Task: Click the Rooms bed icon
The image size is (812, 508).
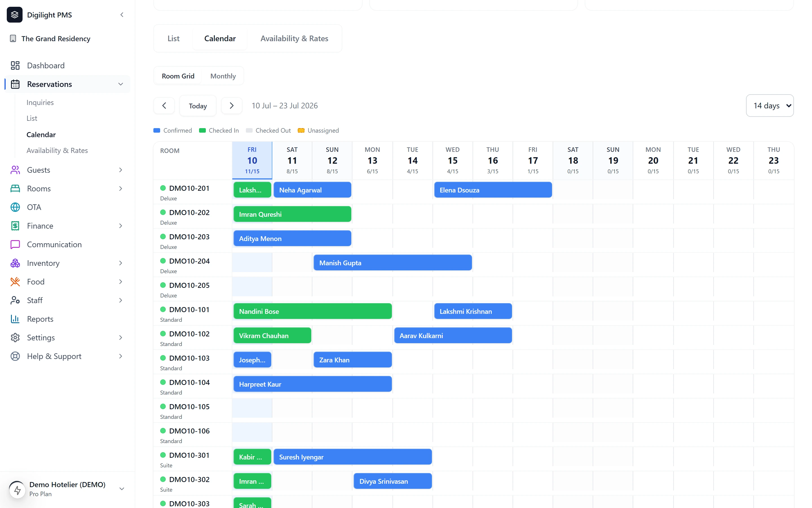Action: tap(15, 189)
